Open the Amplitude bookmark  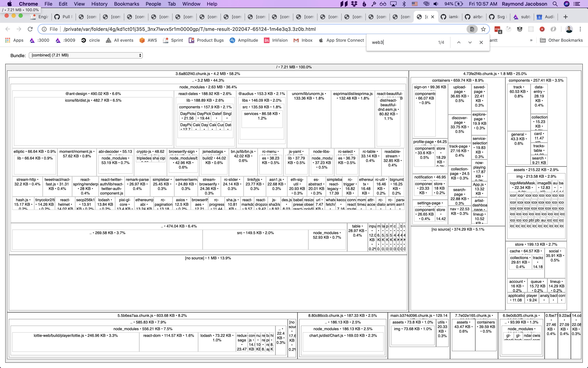[x=244, y=40]
